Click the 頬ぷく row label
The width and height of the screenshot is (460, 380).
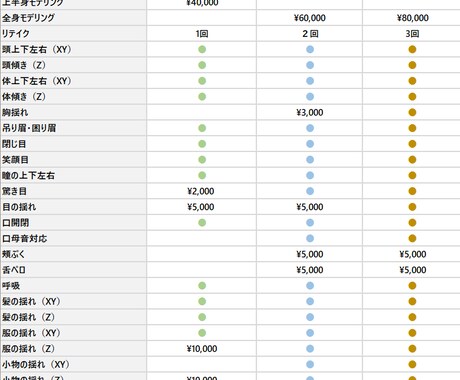pyautogui.click(x=14, y=254)
